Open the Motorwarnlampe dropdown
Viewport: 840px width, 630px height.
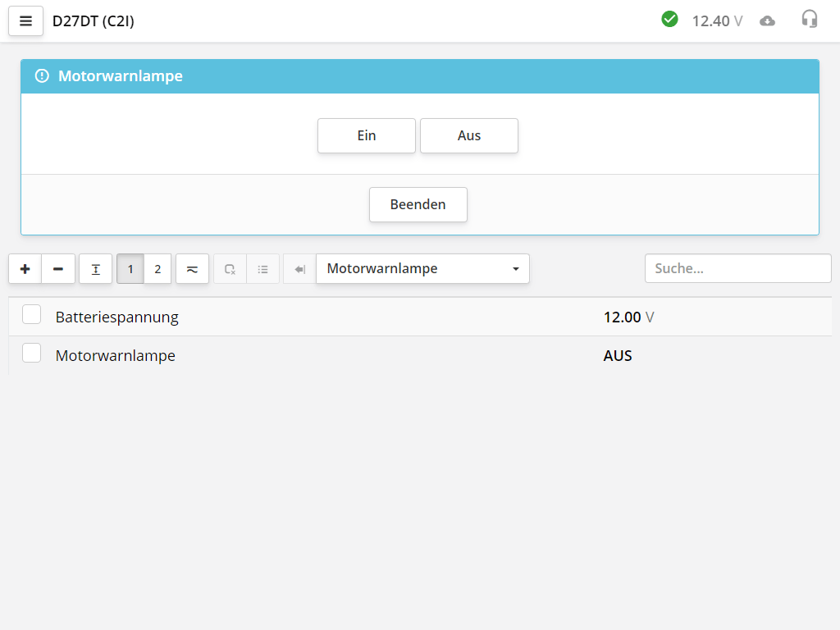click(422, 269)
